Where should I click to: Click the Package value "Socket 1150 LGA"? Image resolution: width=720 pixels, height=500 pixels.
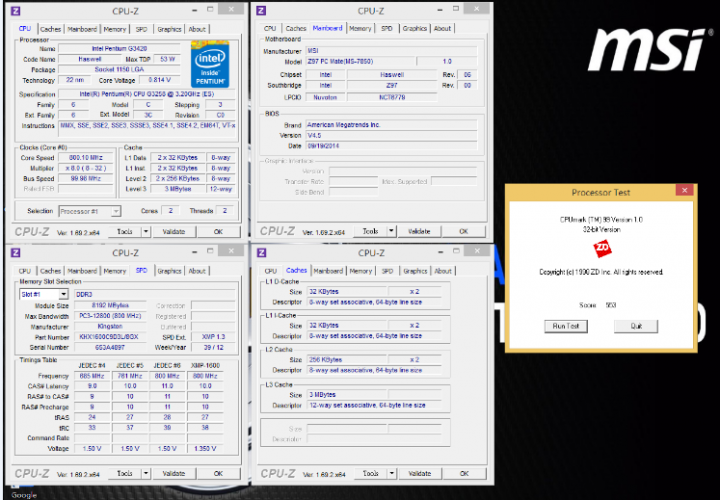[x=119, y=69]
